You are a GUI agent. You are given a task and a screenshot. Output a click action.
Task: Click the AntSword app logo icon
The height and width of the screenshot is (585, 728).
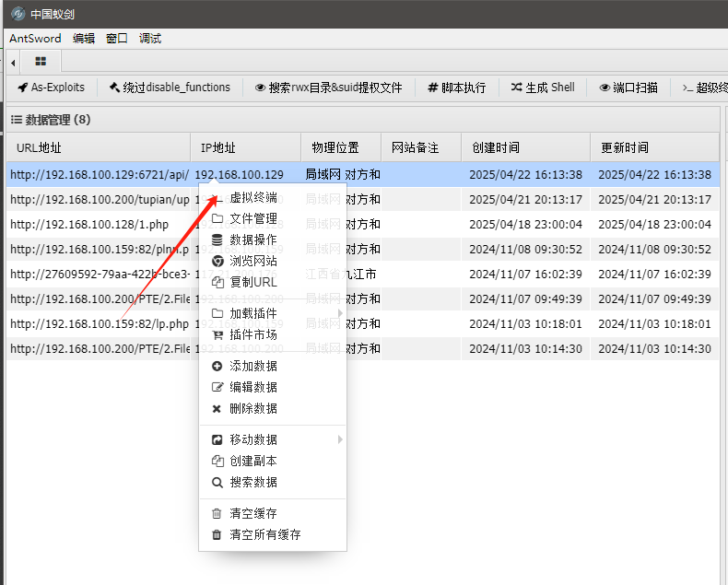click(18, 14)
